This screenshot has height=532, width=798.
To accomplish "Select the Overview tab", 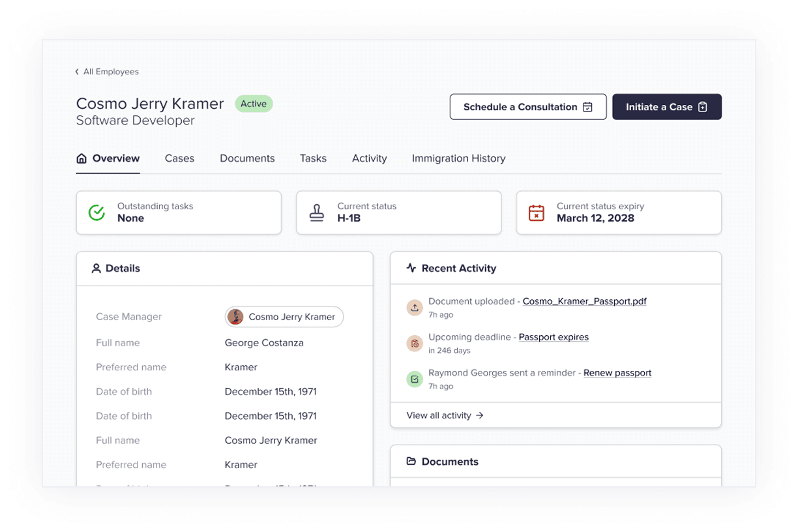I will click(x=108, y=158).
